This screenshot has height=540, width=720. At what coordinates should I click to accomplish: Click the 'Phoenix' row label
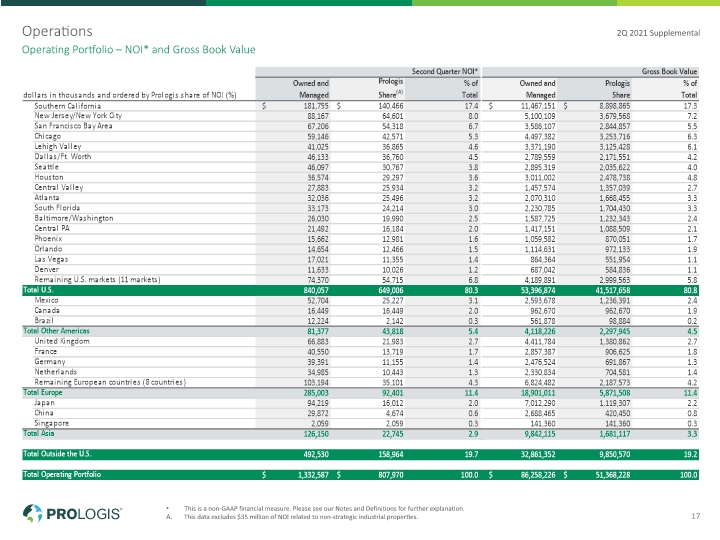point(48,238)
